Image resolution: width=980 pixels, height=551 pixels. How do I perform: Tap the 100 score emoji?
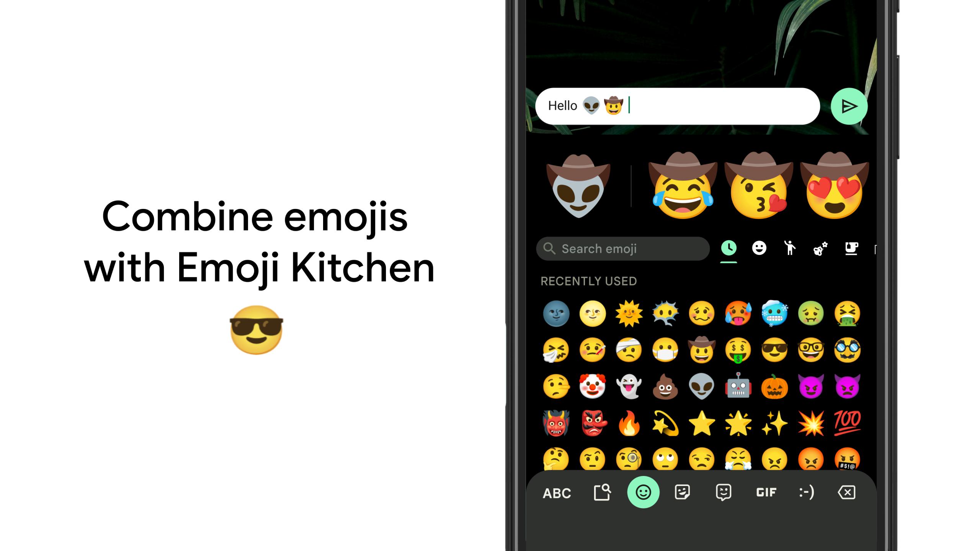click(x=847, y=422)
